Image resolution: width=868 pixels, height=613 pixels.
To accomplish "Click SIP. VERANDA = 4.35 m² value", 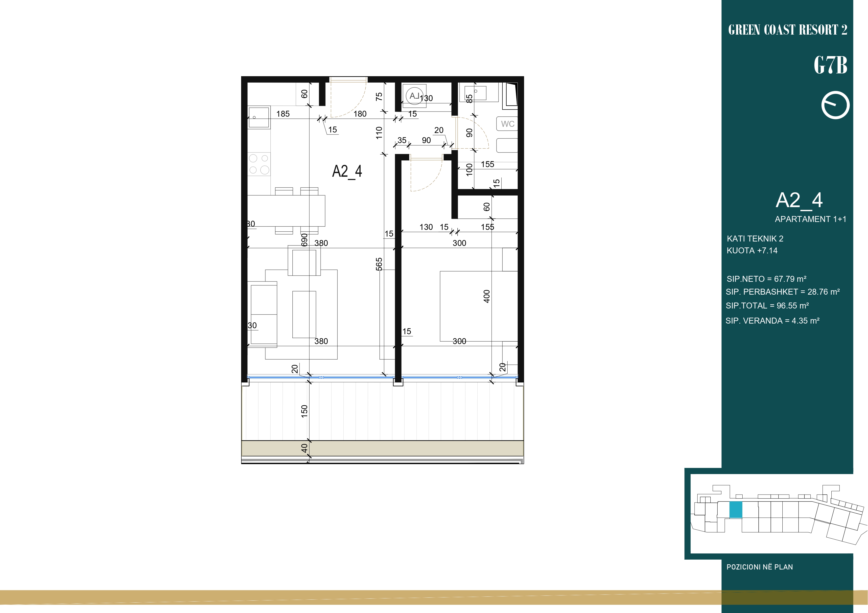I will [772, 321].
